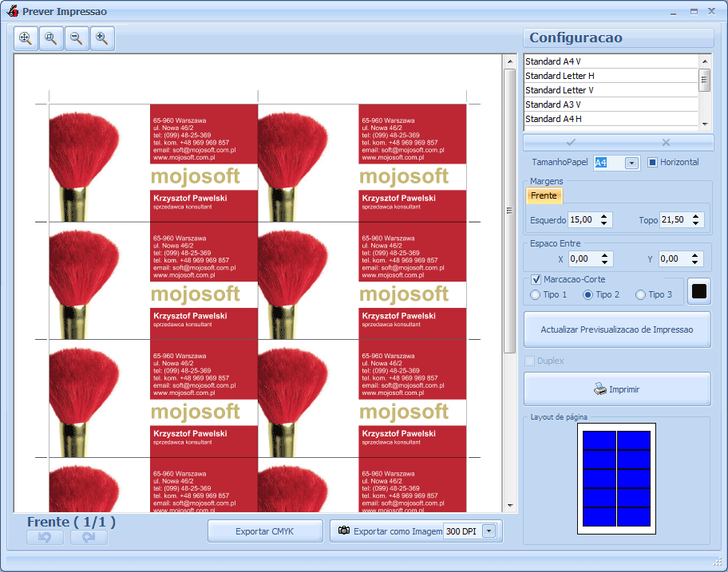Click the Imprimir button

617,389
